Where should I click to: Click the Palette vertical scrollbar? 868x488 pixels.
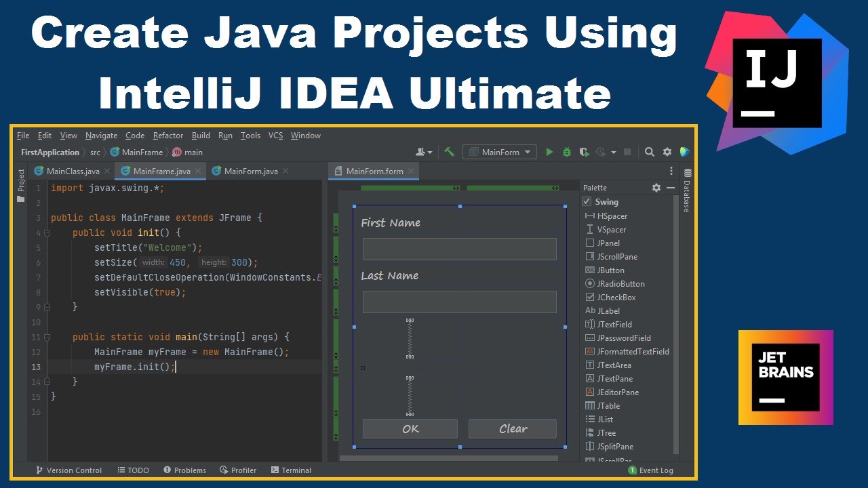(675, 325)
